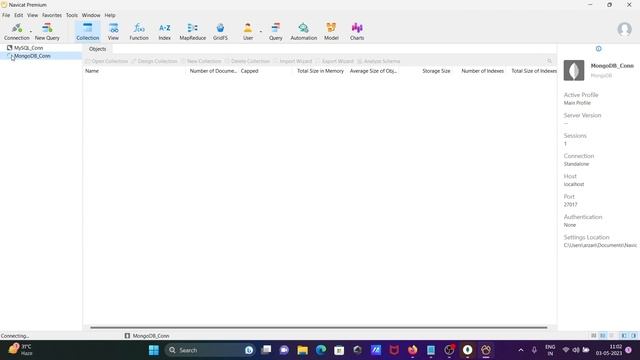Screen dimensions: 640x360
Task: Sort by the Name column header
Action: (92, 71)
